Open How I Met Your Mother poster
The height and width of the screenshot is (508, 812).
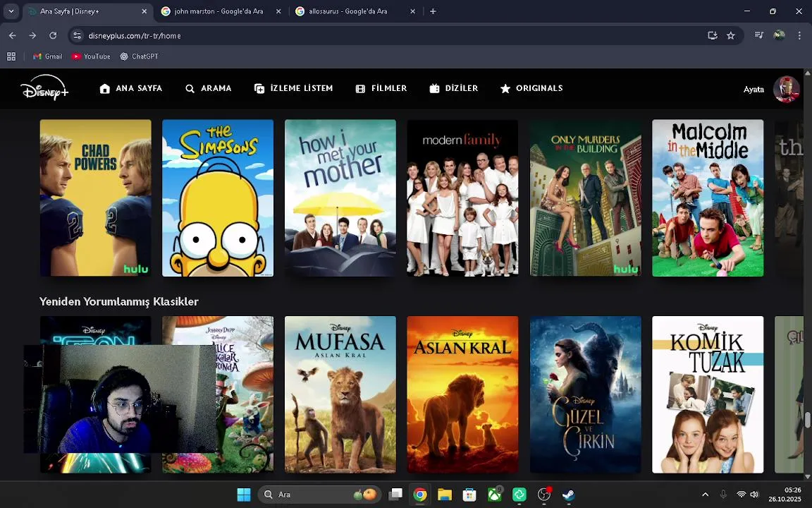340,198
